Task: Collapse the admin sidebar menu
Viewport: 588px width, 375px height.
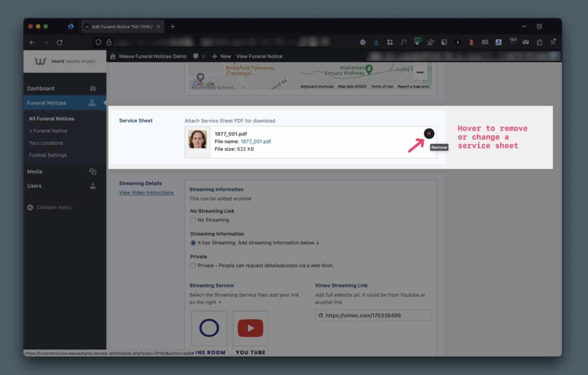Action: tap(49, 208)
